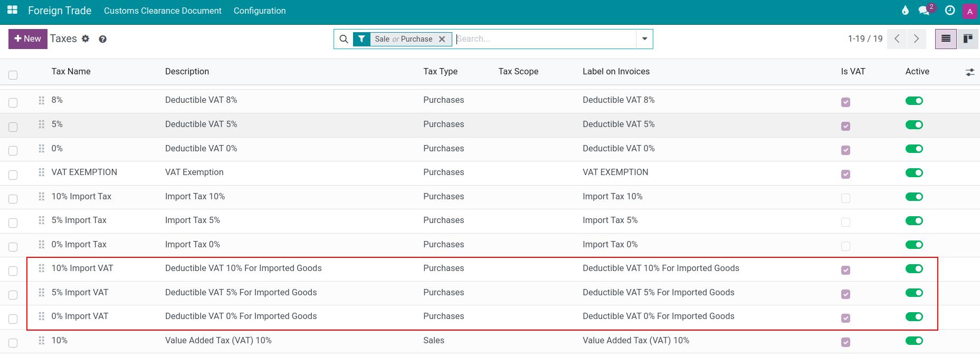Open the Configuration menu
This screenshot has height=357, width=980.
(x=260, y=11)
